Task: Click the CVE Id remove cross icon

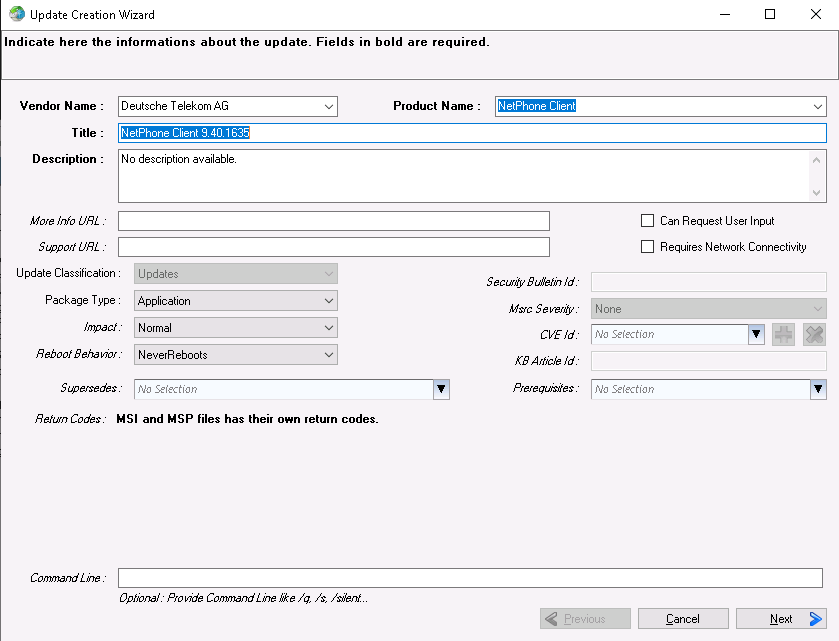Action: click(814, 334)
